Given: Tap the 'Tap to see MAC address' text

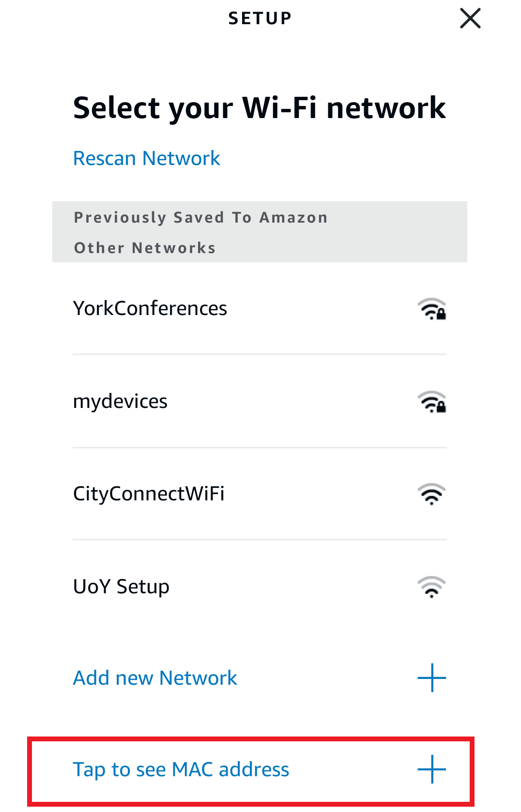Looking at the screenshot, I should click(x=181, y=769).
